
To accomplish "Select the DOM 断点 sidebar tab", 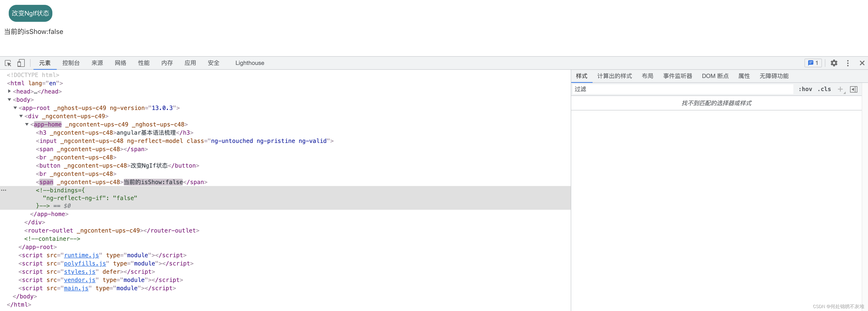I will (x=715, y=76).
